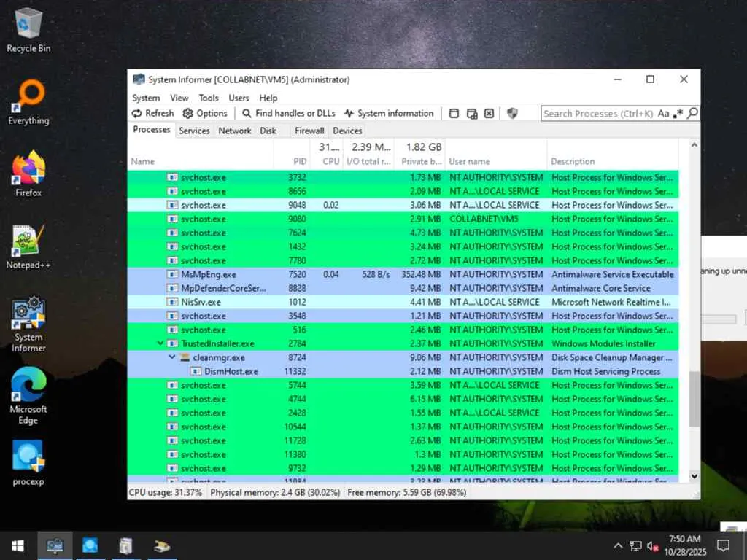Viewport: 747px width, 560px height.
Task: Focus the Search Processes field
Action: click(x=598, y=113)
